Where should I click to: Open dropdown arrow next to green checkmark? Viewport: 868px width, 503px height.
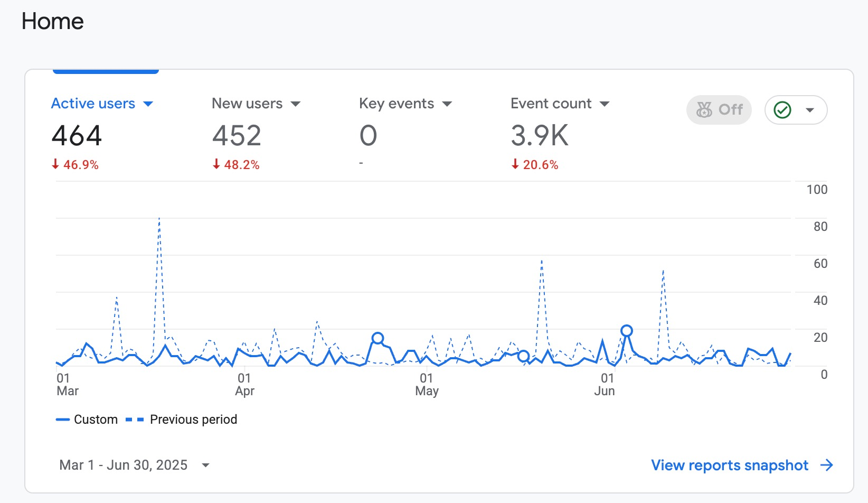[x=810, y=110]
